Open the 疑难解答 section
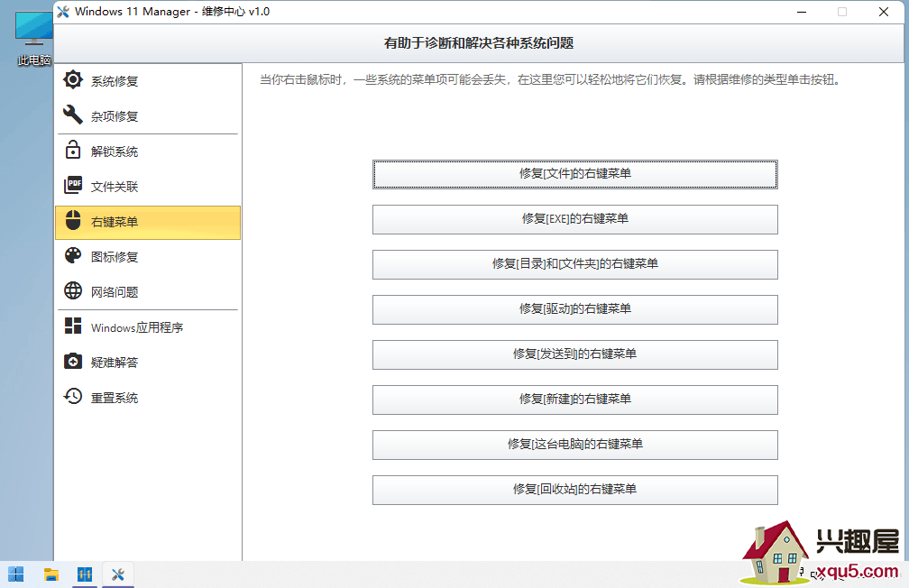 coord(148,362)
